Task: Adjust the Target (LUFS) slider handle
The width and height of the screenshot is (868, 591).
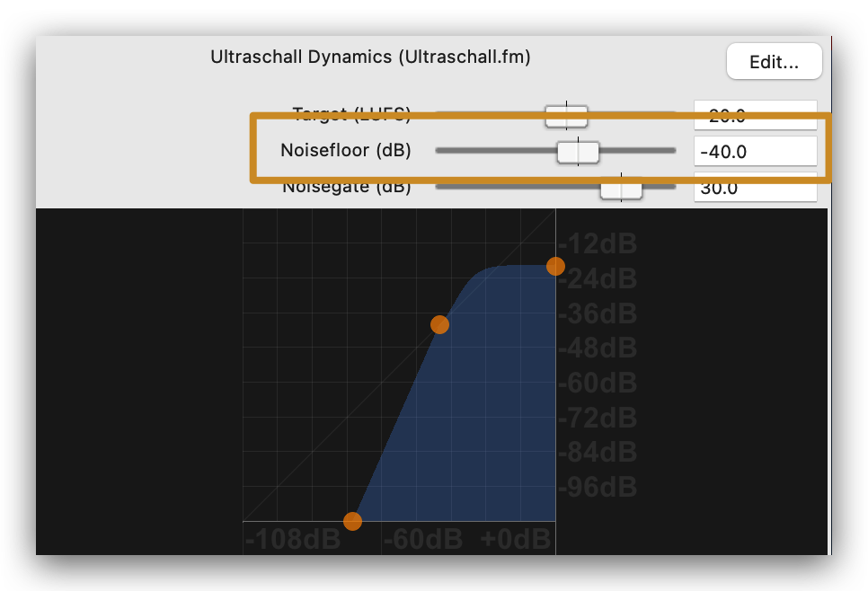Action: (x=566, y=116)
